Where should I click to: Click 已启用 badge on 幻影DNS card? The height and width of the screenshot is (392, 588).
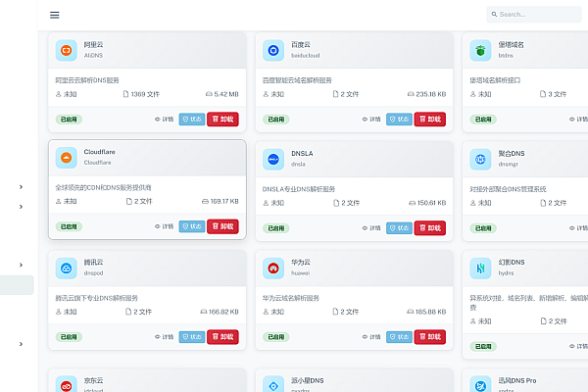tap(483, 346)
